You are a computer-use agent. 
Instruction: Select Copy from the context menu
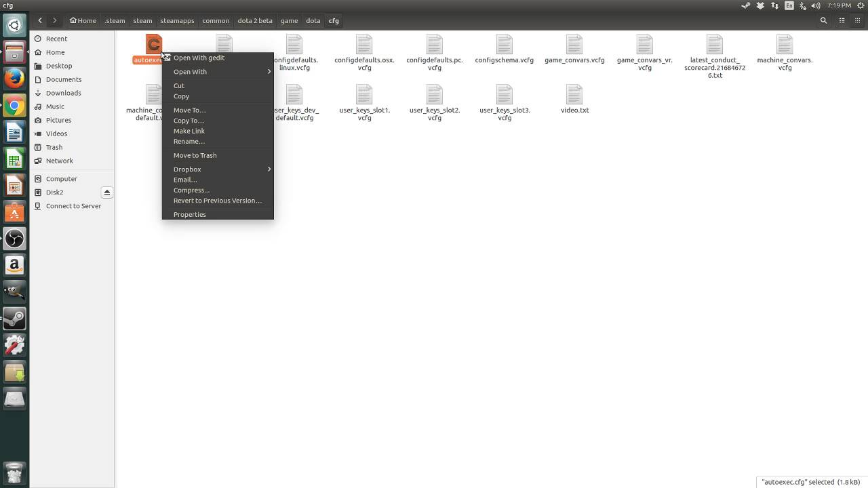point(218,96)
